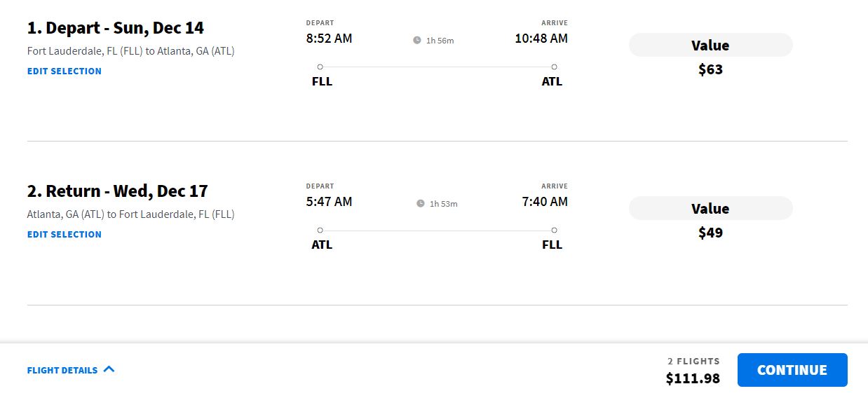Click the clock icon beside 1h 56m duration
Screen dimensions: 868x398
click(417, 41)
